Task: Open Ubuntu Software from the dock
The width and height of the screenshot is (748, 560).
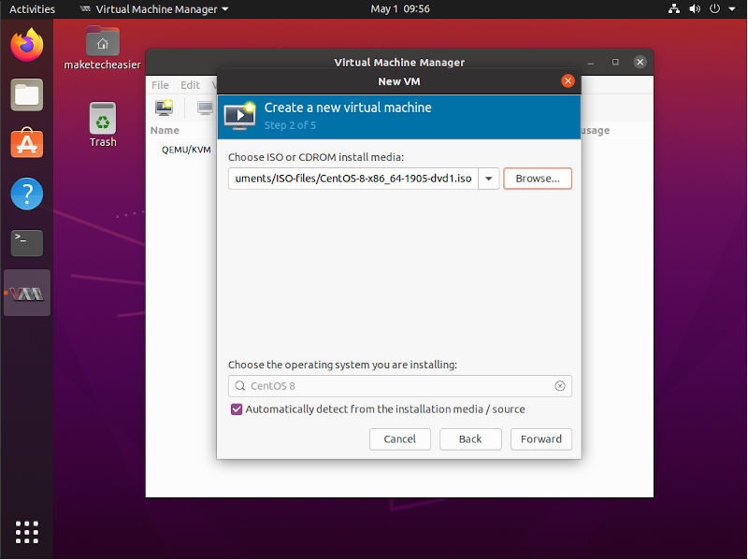Action: click(x=26, y=143)
